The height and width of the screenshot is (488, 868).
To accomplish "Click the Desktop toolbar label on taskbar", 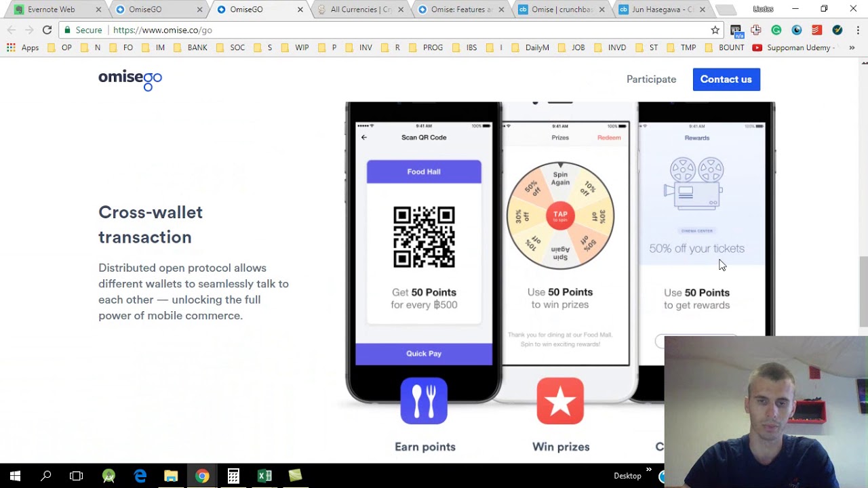I will click(627, 476).
